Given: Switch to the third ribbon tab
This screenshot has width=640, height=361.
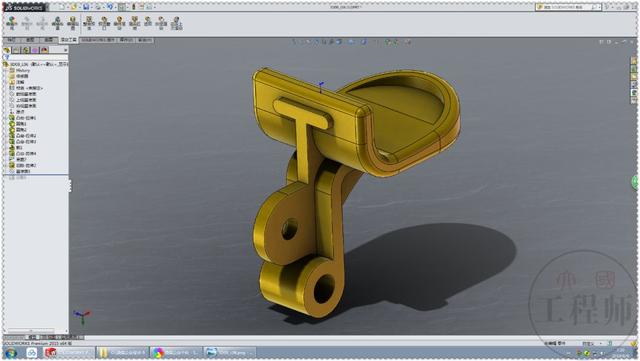Looking at the screenshot, I should (x=49, y=40).
